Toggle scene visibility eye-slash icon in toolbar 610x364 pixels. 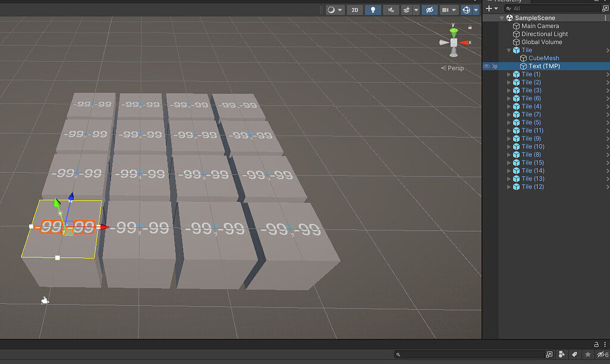pos(429,10)
